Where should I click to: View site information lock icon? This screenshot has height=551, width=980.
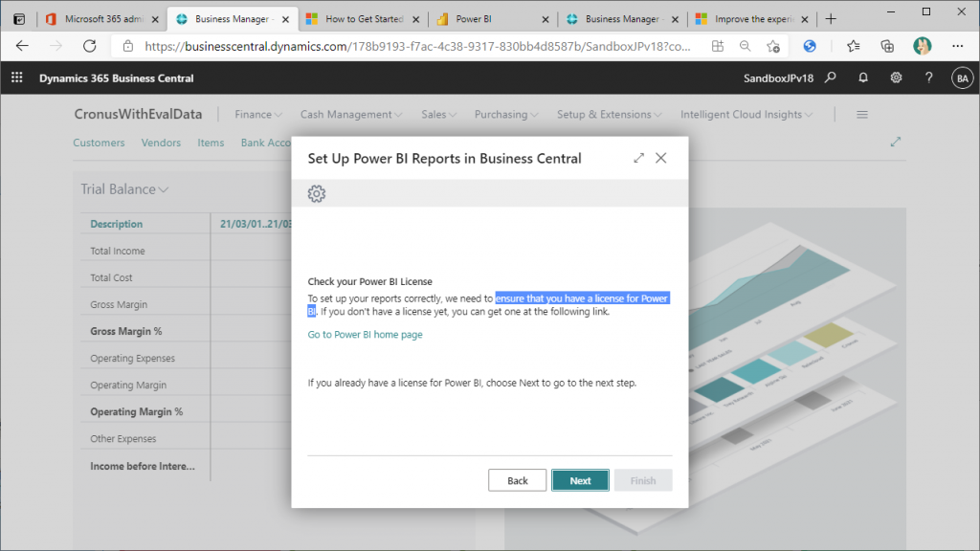tap(128, 46)
